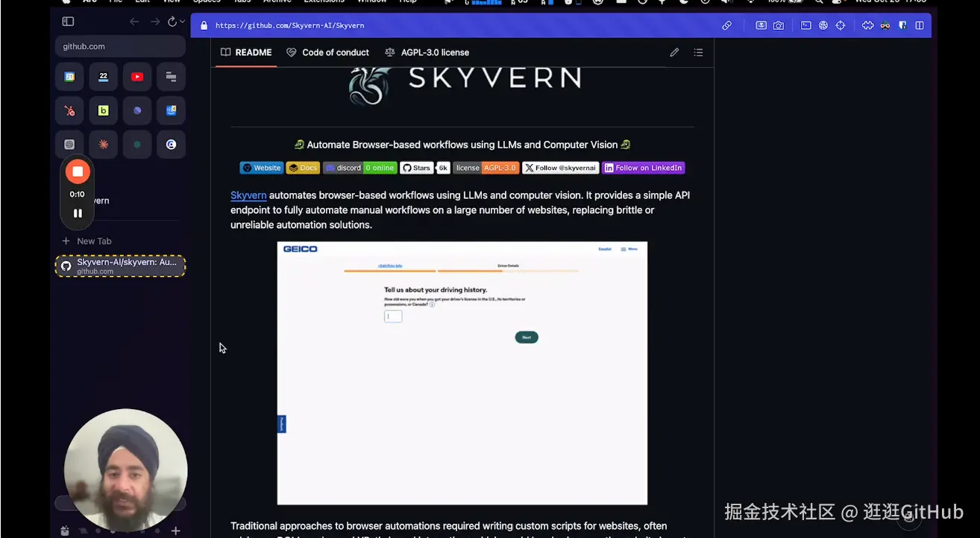Switch to the AGPL-3.0 license tab
The height and width of the screenshot is (538, 980).
click(427, 52)
